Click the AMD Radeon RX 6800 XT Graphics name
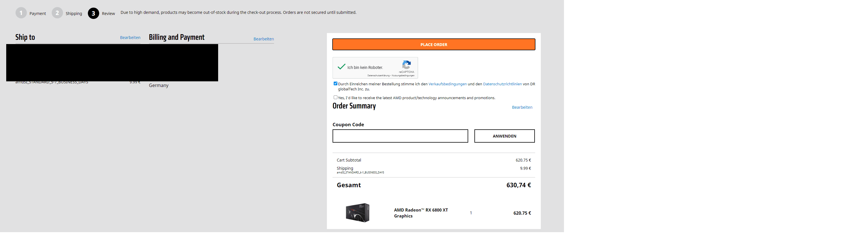Image resolution: width=868 pixels, height=244 pixels. tap(421, 213)
